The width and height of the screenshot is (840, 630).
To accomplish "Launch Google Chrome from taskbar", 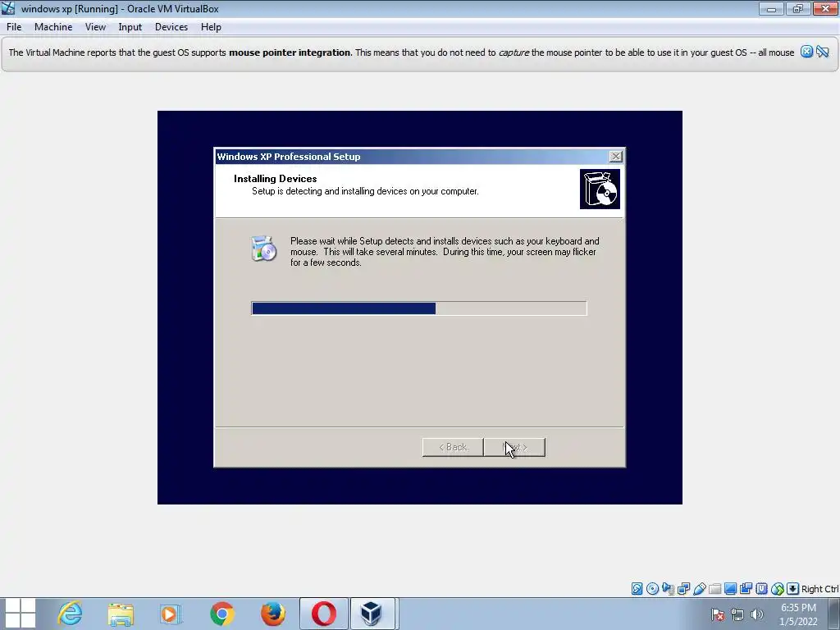I will [x=221, y=614].
